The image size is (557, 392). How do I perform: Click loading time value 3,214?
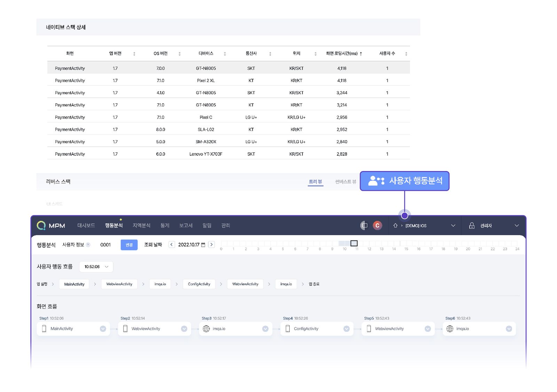tap(342, 105)
